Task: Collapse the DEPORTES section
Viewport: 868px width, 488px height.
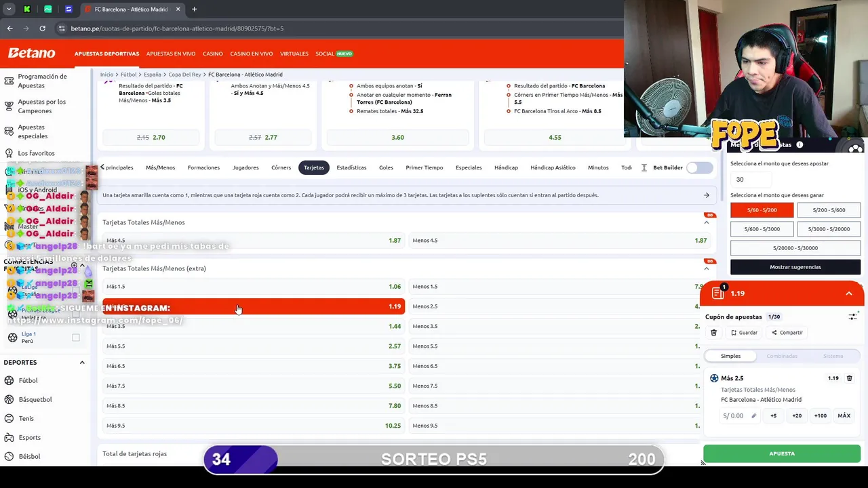Action: (x=82, y=363)
